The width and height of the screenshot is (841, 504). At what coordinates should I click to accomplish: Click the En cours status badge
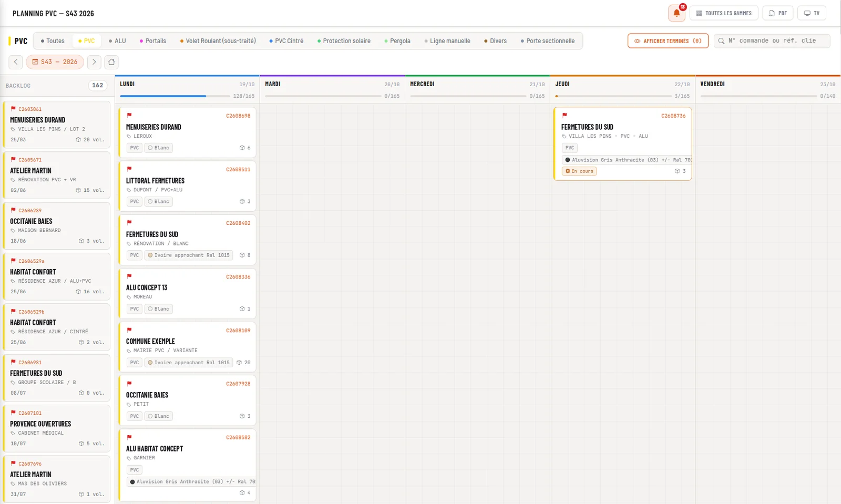coord(579,171)
